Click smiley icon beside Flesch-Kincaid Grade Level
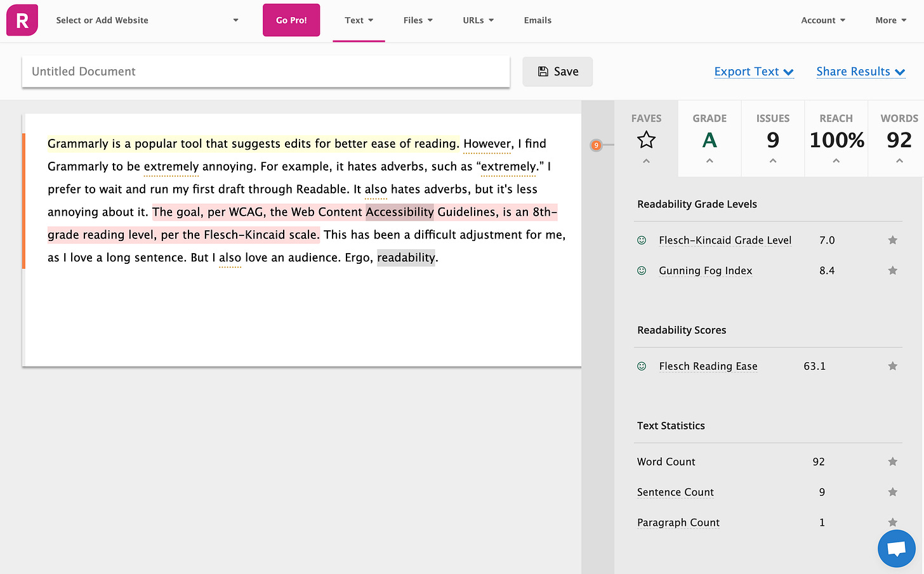Viewport: 924px width, 574px height. click(642, 240)
